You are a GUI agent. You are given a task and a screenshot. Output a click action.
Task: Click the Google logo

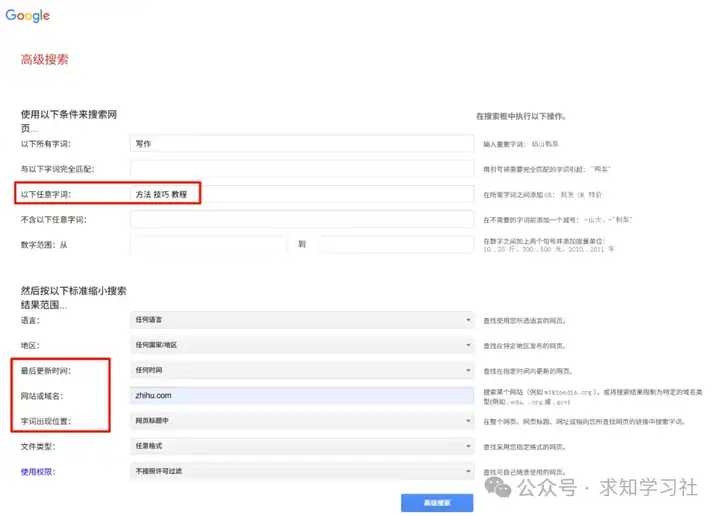click(x=28, y=16)
